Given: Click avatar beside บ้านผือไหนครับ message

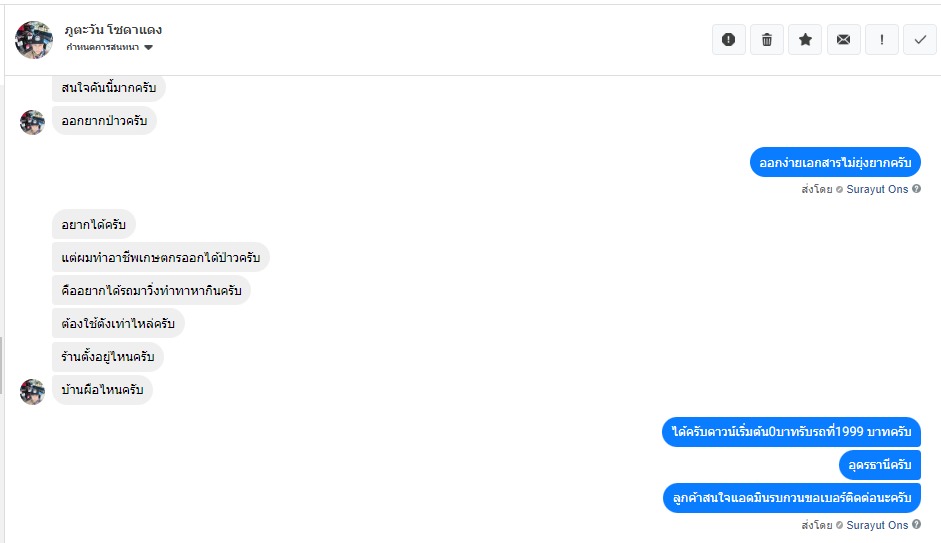Looking at the screenshot, I should pos(33,391).
